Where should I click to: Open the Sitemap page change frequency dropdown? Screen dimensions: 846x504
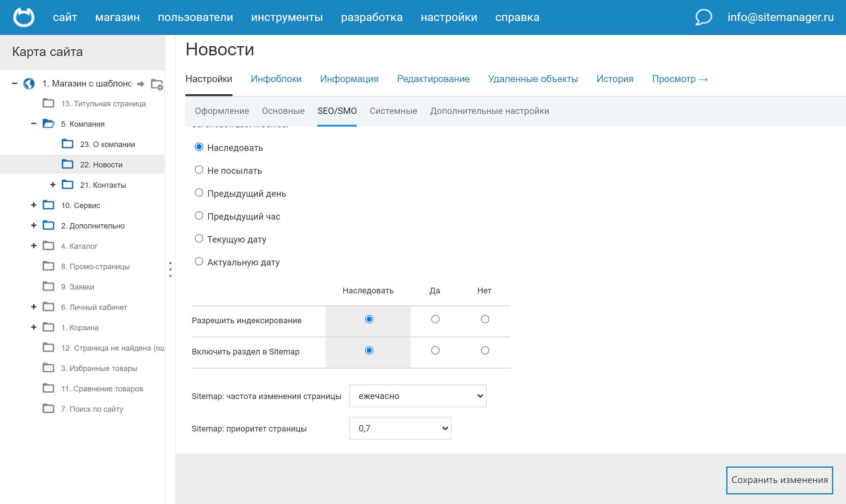[x=417, y=396]
